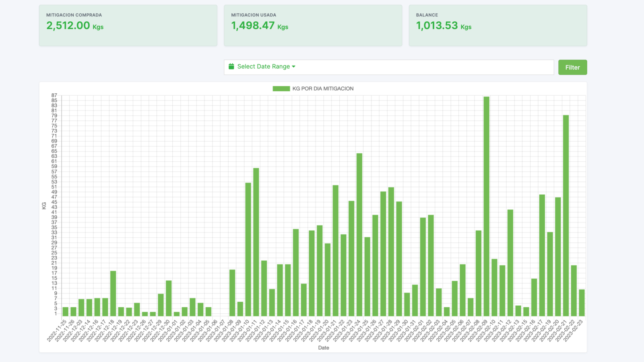Select the bar for 2023-02-21
This screenshot has width=644, height=362.
coord(566,216)
